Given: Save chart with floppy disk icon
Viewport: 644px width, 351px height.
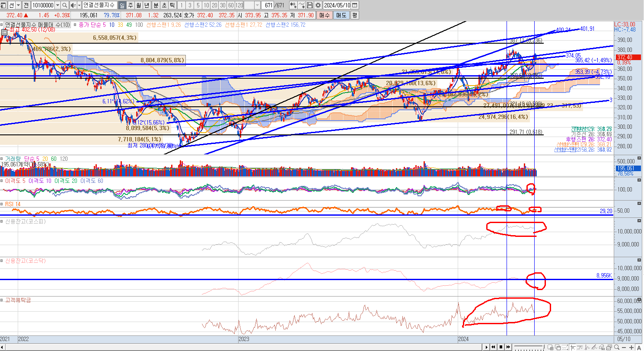Looking at the screenshot, I should pos(310,5).
